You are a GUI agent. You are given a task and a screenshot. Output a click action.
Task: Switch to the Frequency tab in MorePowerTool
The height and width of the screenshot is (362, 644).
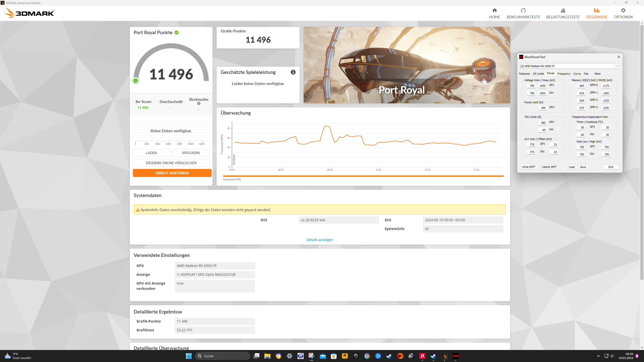pos(563,74)
